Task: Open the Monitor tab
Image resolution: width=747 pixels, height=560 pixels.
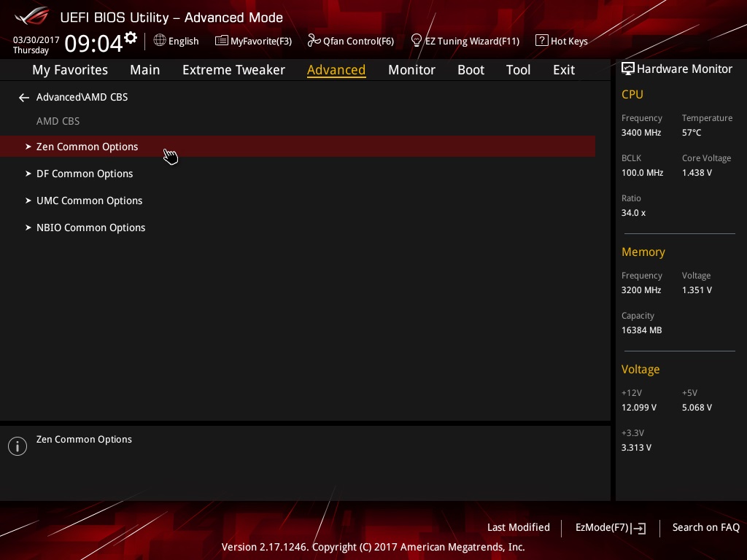Action: pos(411,70)
